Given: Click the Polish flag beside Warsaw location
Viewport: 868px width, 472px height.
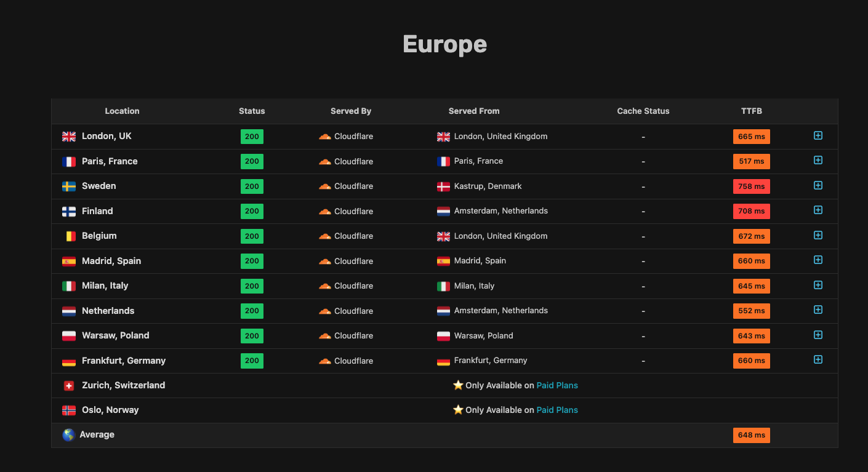Looking at the screenshot, I should click(69, 336).
